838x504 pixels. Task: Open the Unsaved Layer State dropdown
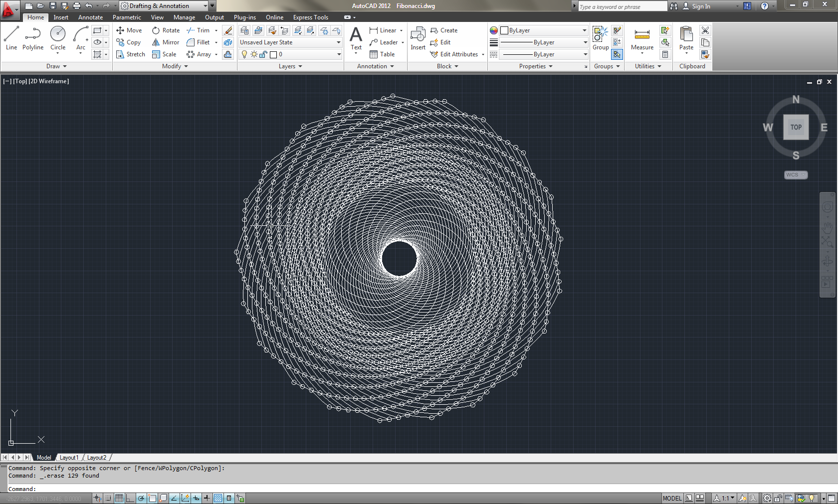(290, 42)
